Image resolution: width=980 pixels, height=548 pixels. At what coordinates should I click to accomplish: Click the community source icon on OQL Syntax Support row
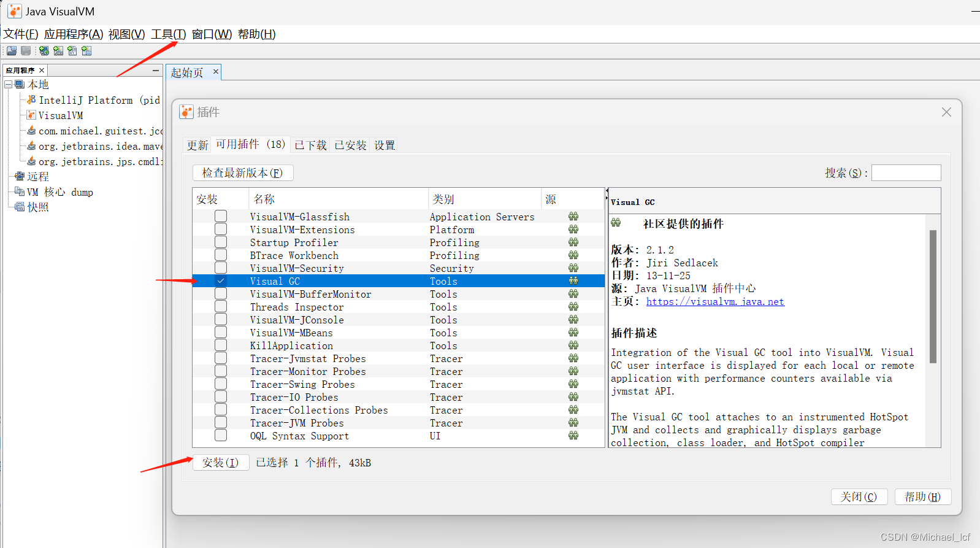pyautogui.click(x=573, y=436)
